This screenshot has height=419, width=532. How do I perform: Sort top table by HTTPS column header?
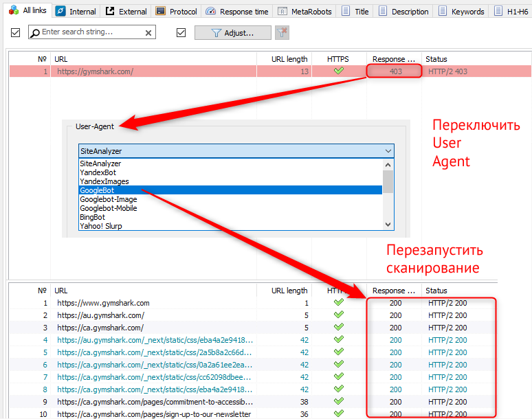click(339, 59)
